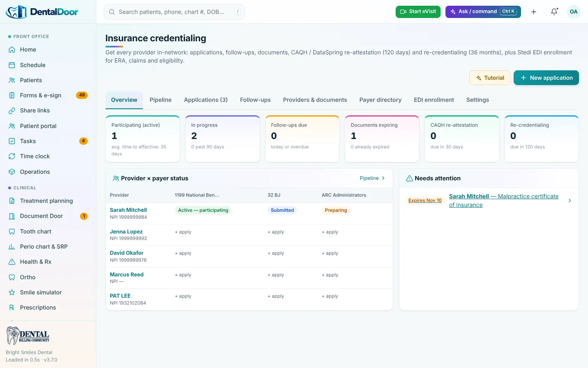Open the Ask / command button

483,12
